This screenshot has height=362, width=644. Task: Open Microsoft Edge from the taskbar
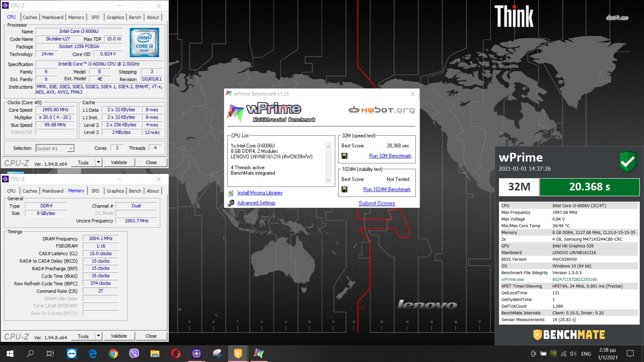[93, 354]
